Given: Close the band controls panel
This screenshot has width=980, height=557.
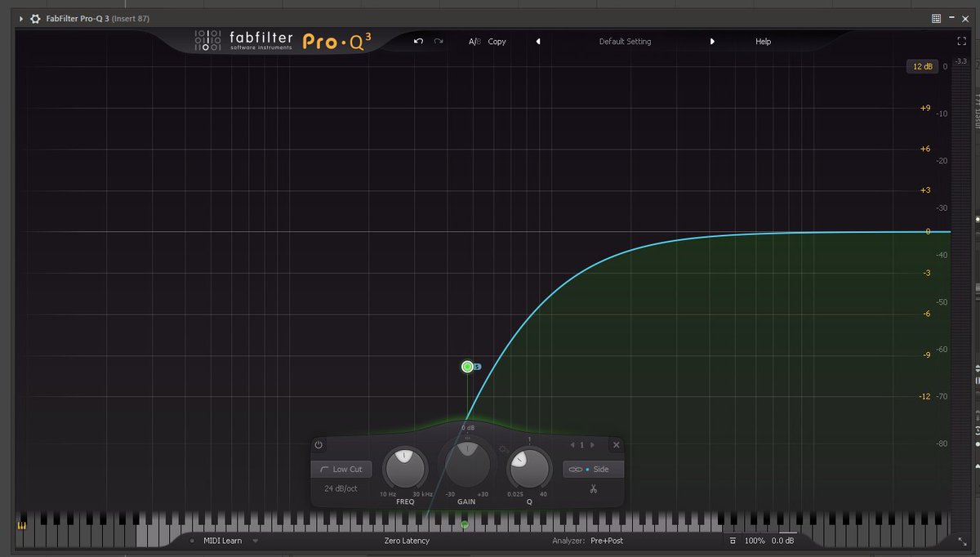Looking at the screenshot, I should [616, 445].
